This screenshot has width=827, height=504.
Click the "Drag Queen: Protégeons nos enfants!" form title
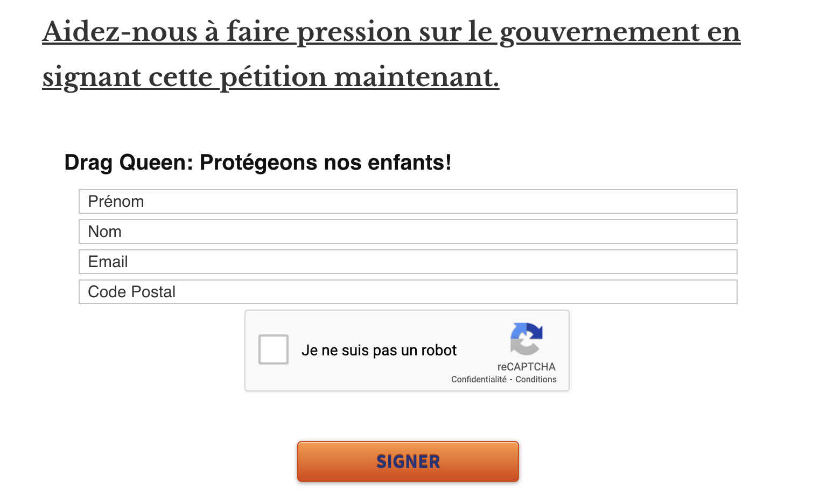258,162
